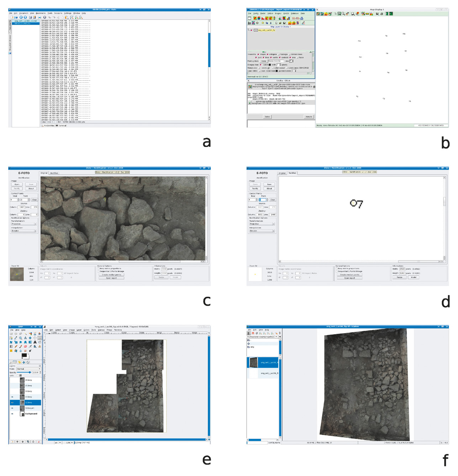
Task: Select the Text tool in GIMP toolbox
Action: click(35, 342)
